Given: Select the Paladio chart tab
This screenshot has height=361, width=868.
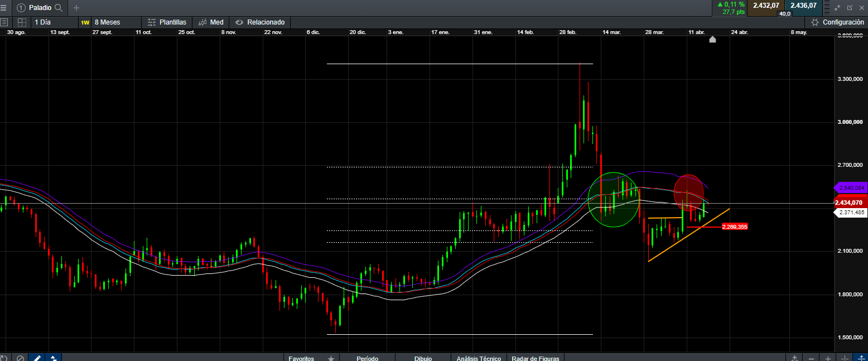Looking at the screenshot, I should (40, 8).
